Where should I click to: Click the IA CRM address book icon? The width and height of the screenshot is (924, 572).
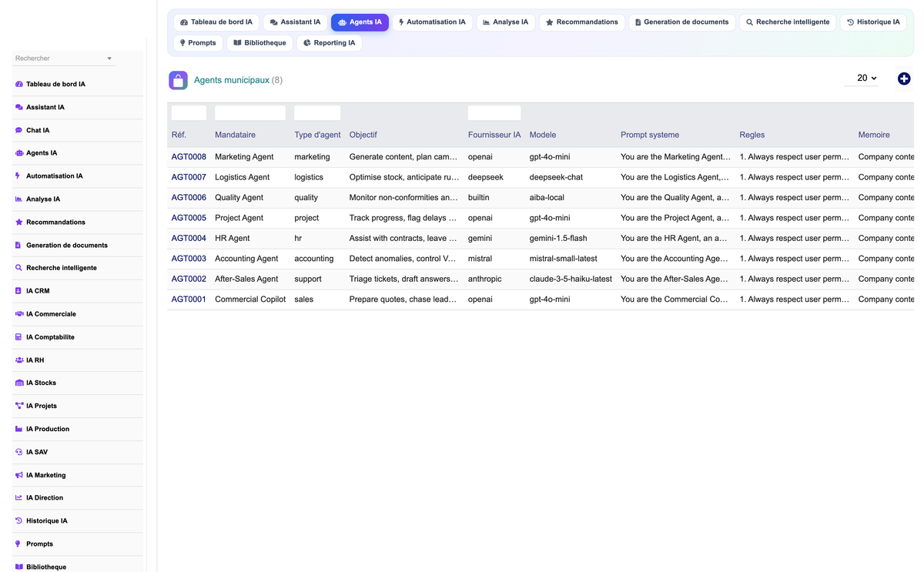[18, 291]
